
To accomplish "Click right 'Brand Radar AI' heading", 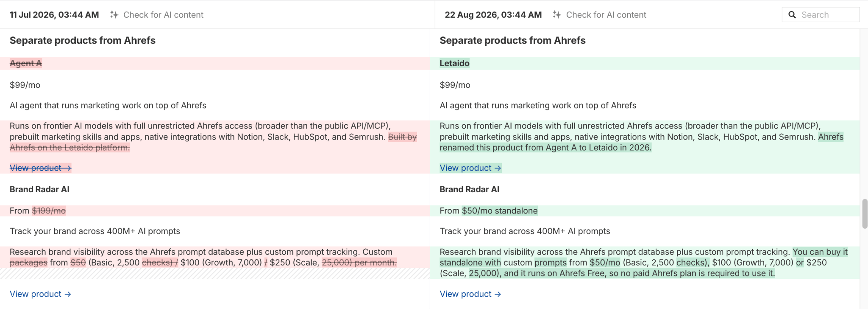I will pyautogui.click(x=469, y=189).
